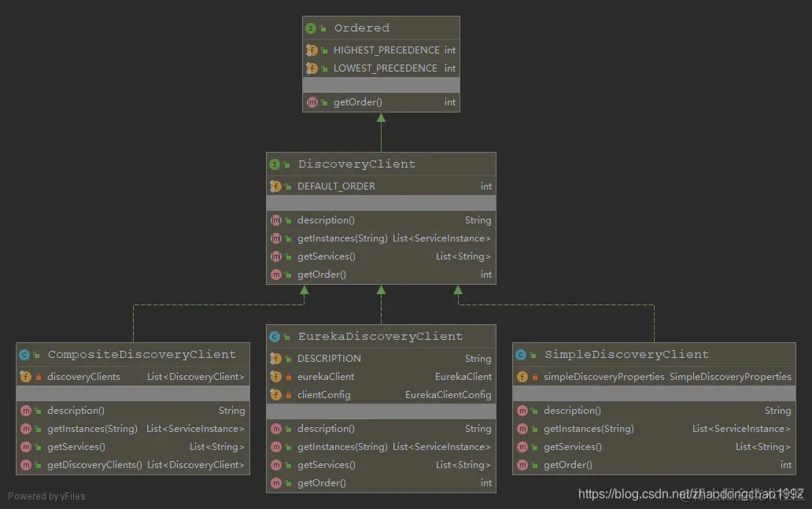Select the clientConfig field name
The image size is (812, 509).
323,395
